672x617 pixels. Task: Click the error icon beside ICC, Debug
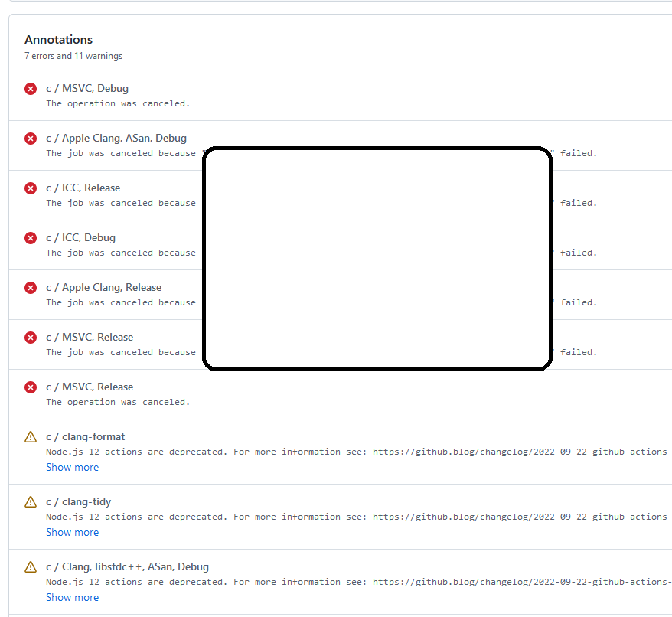[x=31, y=238]
